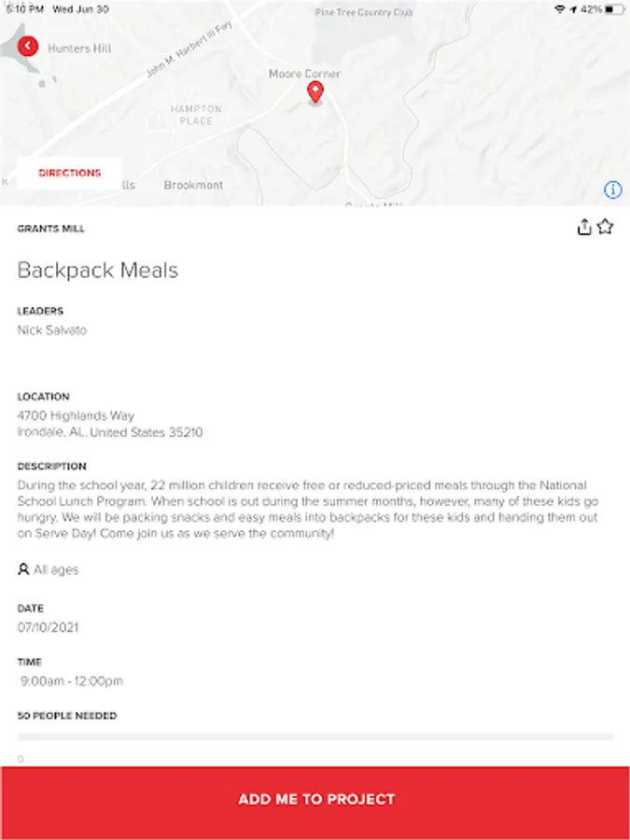
Task: Tap the Moore Corner map label
Action: click(x=304, y=74)
